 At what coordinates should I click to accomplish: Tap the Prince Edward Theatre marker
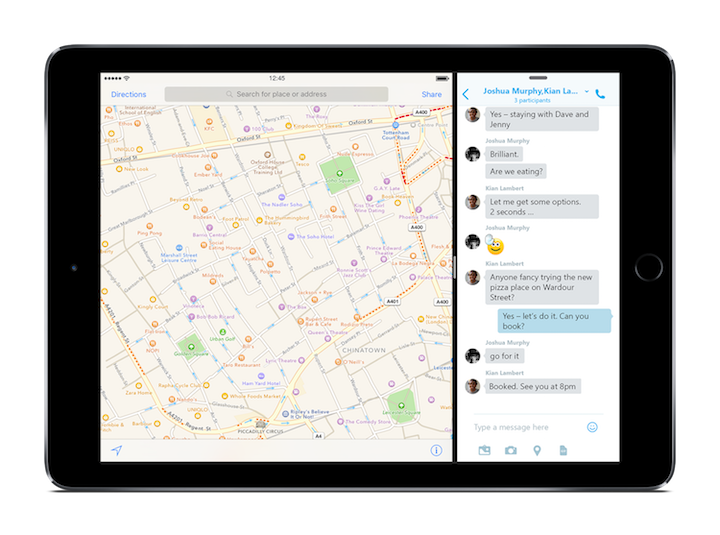tap(383, 259)
